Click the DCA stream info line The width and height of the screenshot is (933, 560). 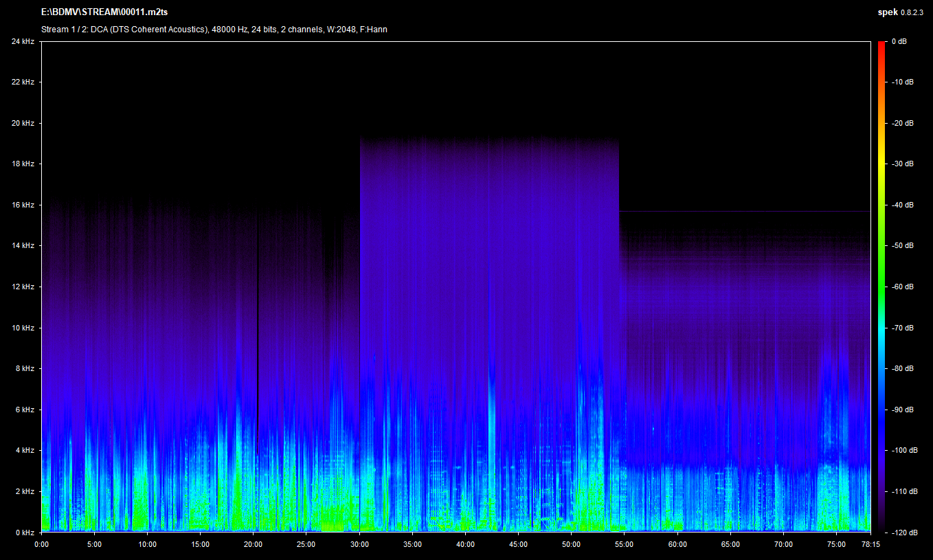214,30
